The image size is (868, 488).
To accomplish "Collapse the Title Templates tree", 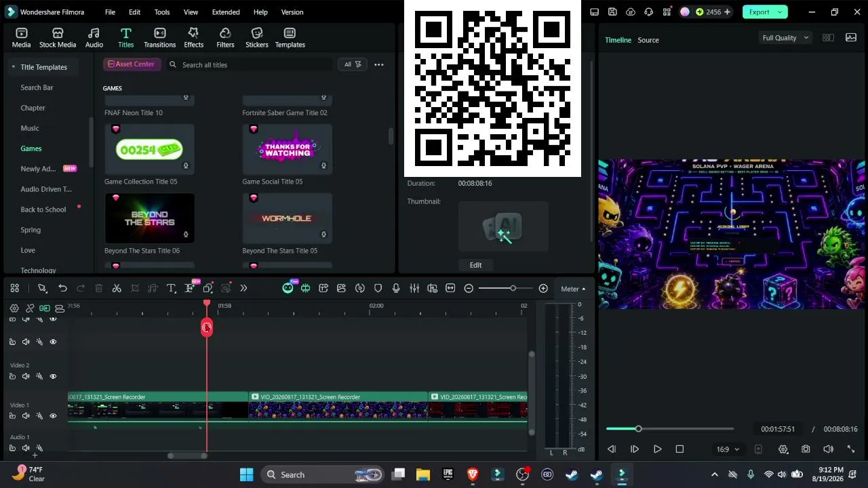I will coord(13,67).
